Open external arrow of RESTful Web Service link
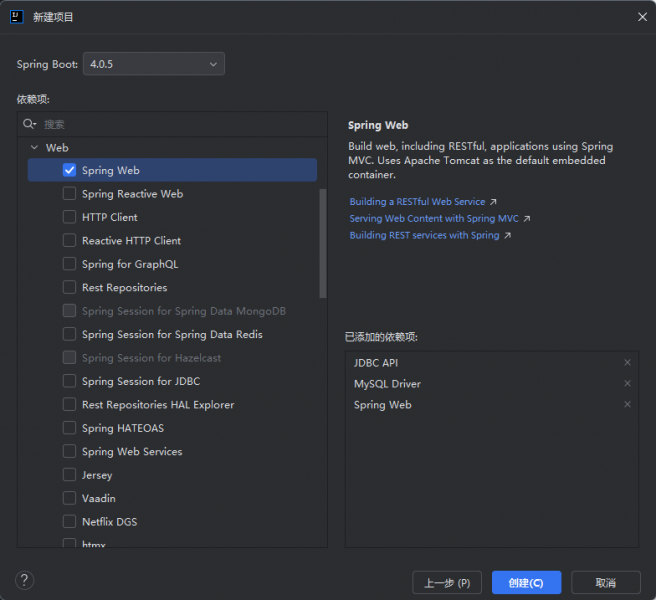 point(493,202)
